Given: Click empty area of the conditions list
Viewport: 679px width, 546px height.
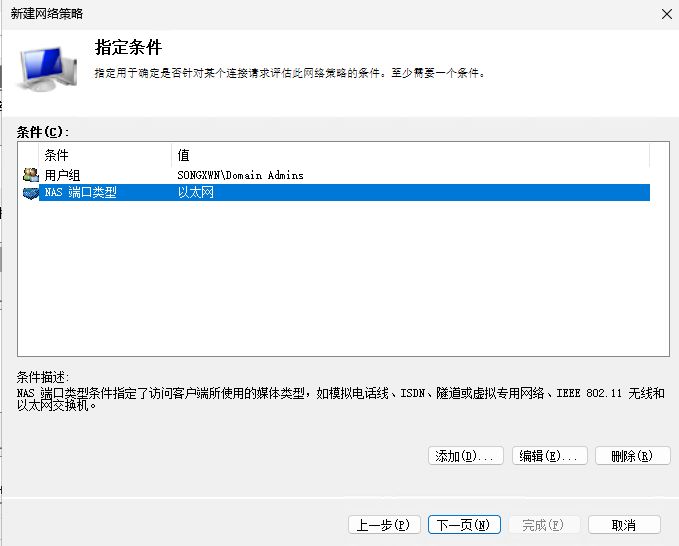Looking at the screenshot, I should pos(340,280).
